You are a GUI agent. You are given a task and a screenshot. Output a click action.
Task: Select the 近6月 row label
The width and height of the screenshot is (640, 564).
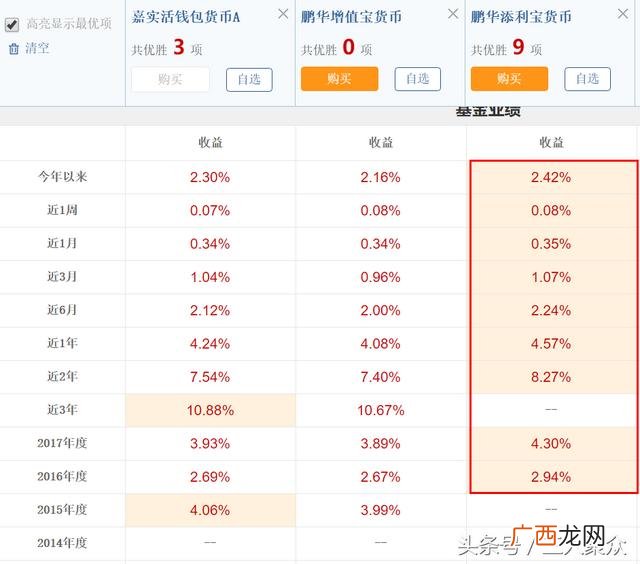[x=62, y=310]
